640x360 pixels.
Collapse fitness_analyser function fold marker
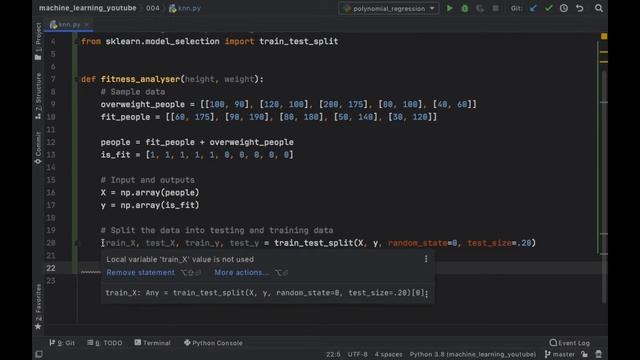(x=76, y=79)
